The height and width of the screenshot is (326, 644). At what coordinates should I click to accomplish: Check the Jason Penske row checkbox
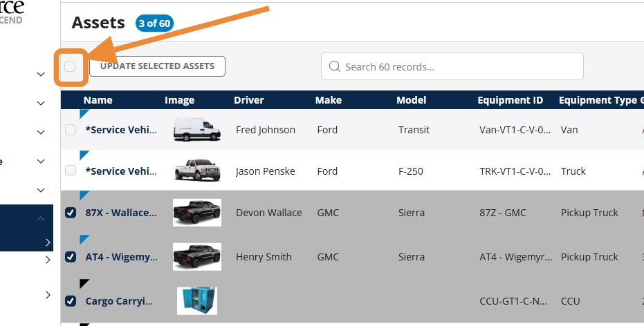71,171
